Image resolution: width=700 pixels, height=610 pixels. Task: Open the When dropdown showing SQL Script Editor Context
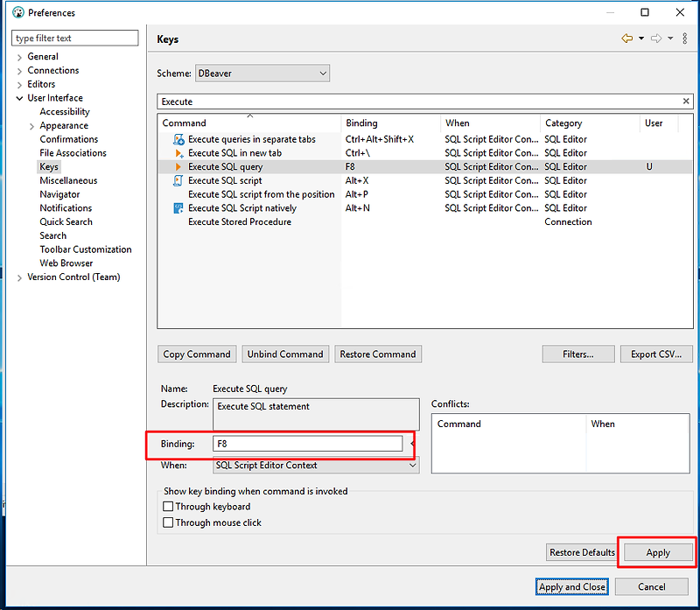pyautogui.click(x=411, y=465)
